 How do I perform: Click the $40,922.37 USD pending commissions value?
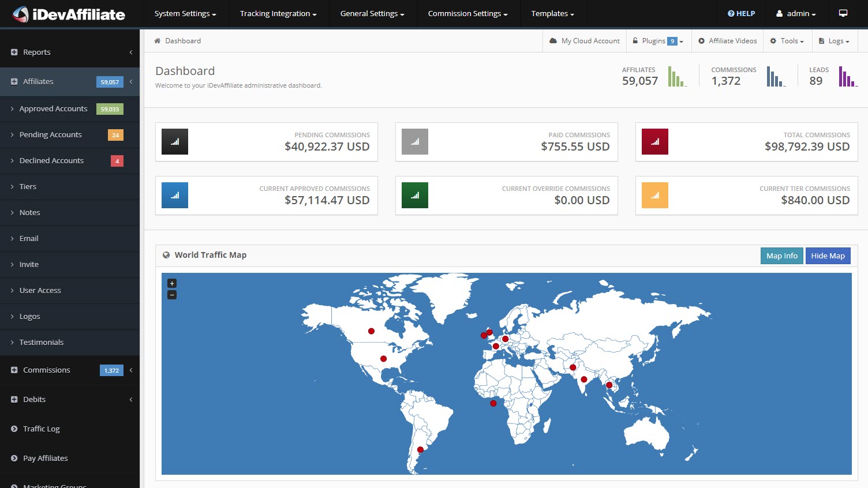(327, 147)
